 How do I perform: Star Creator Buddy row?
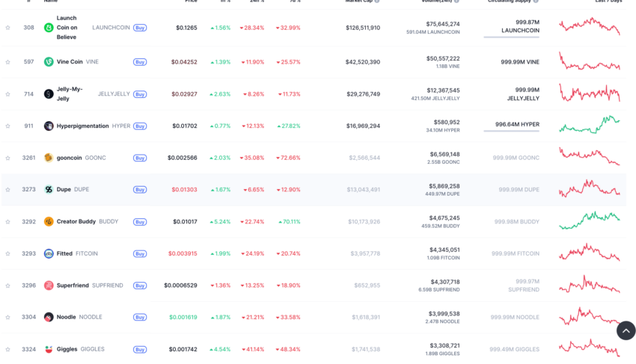click(x=7, y=222)
